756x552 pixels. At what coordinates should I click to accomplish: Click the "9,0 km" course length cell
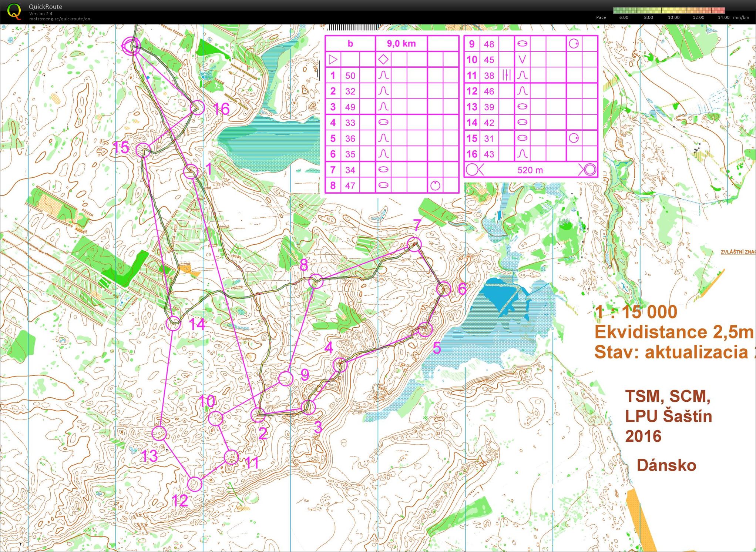coord(401,44)
